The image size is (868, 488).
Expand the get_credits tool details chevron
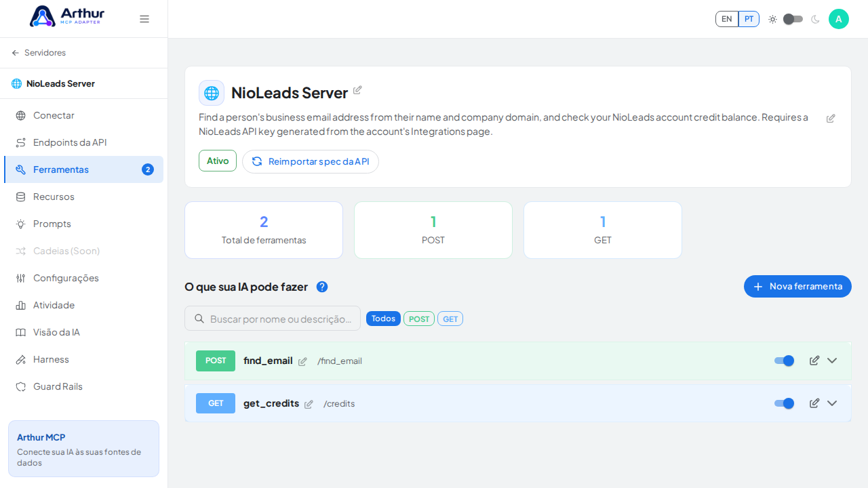pyautogui.click(x=832, y=403)
